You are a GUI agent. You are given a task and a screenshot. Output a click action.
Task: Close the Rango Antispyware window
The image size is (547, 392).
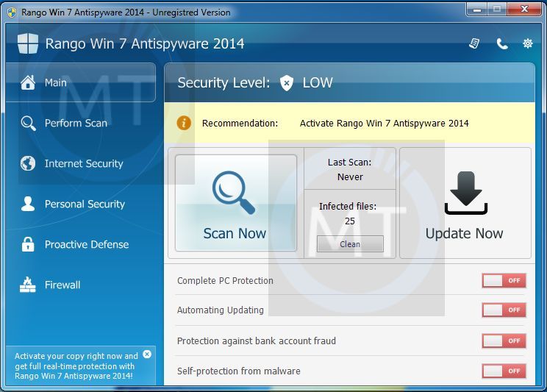tap(524, 10)
